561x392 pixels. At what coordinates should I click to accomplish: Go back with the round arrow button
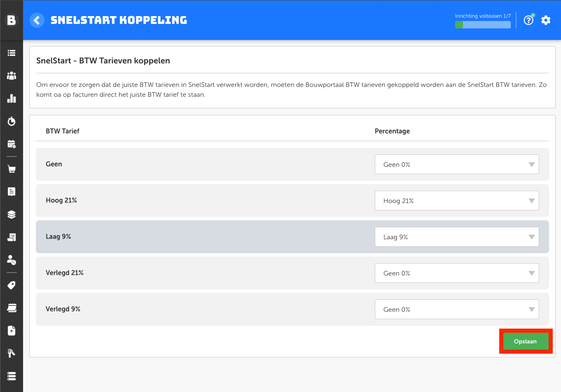click(x=37, y=20)
